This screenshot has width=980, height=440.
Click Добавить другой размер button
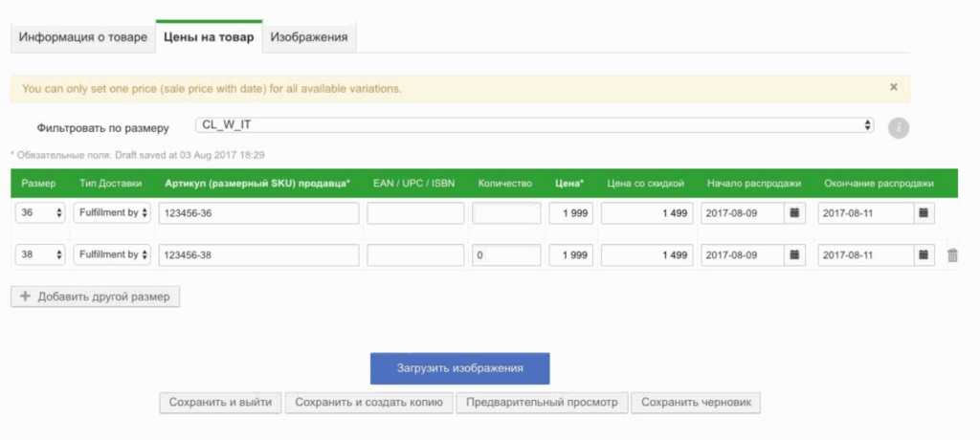(x=95, y=297)
